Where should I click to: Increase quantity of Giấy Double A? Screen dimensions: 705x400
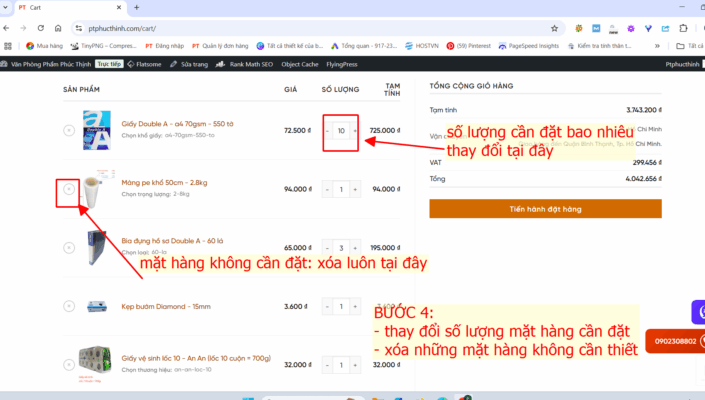[x=355, y=131]
